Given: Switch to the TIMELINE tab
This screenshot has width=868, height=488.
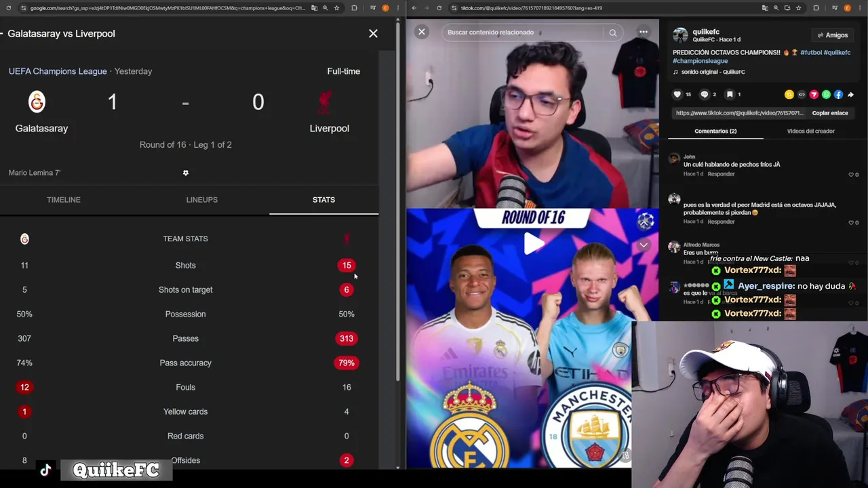Looking at the screenshot, I should click(64, 200).
